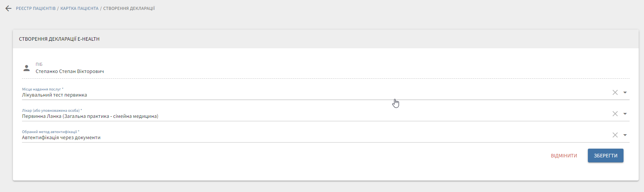Clear the 'Місце надання послуг' field
This screenshot has height=192, width=644.
pyautogui.click(x=615, y=92)
